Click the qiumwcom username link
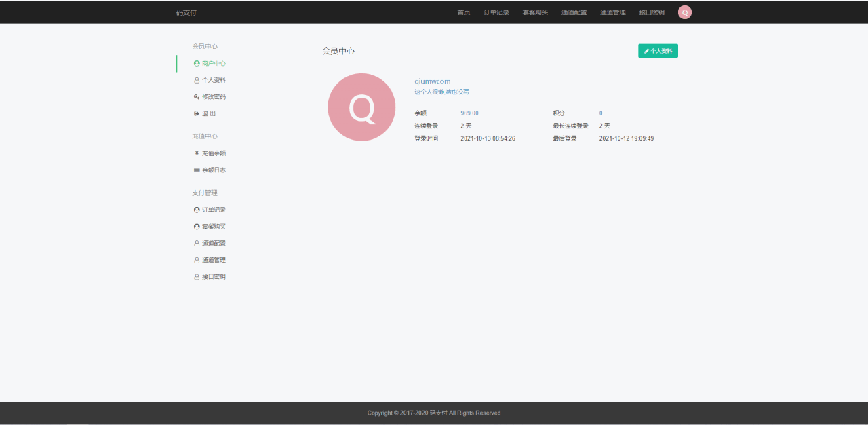The height and width of the screenshot is (425, 868). [x=432, y=81]
